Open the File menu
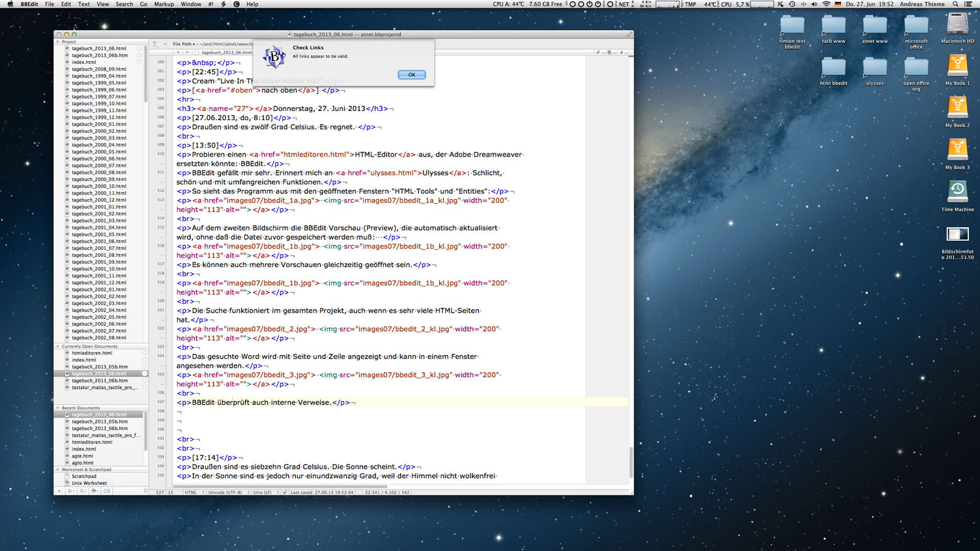 (x=50, y=4)
